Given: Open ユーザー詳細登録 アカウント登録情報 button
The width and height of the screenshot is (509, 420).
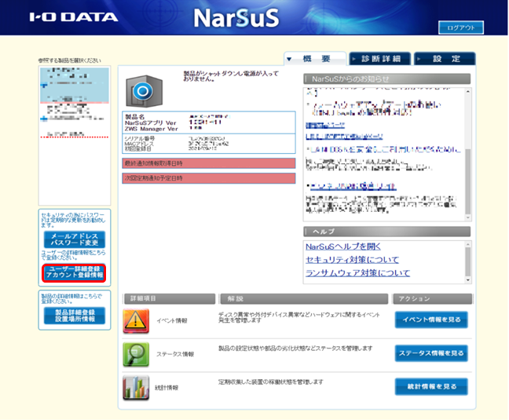Looking at the screenshot, I should coord(75,272).
